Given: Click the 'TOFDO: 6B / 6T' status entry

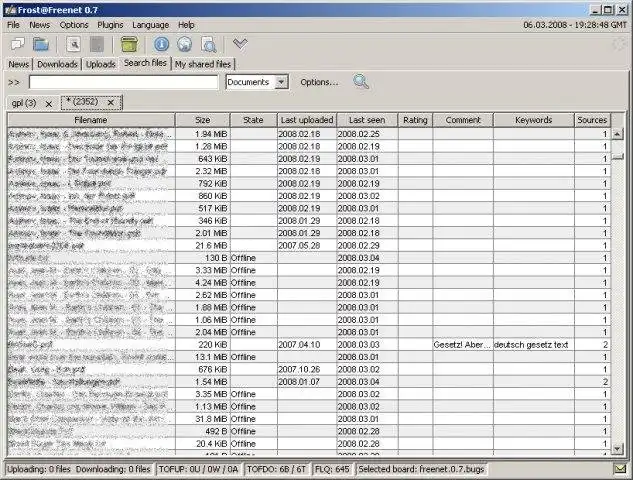Looking at the screenshot, I should [277, 469].
